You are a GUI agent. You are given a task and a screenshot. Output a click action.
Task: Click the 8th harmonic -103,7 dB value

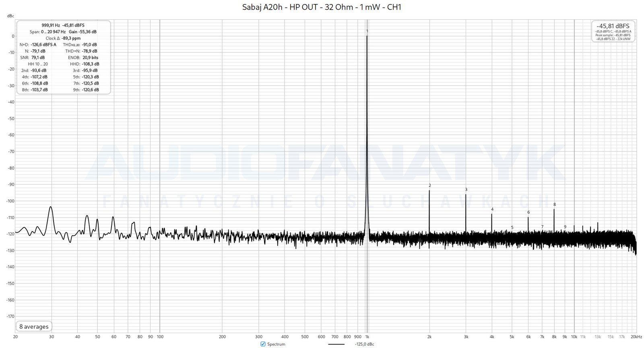tap(39, 90)
